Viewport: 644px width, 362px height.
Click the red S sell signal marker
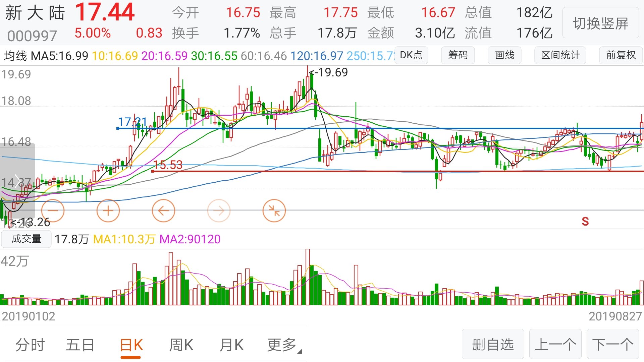pyautogui.click(x=585, y=221)
